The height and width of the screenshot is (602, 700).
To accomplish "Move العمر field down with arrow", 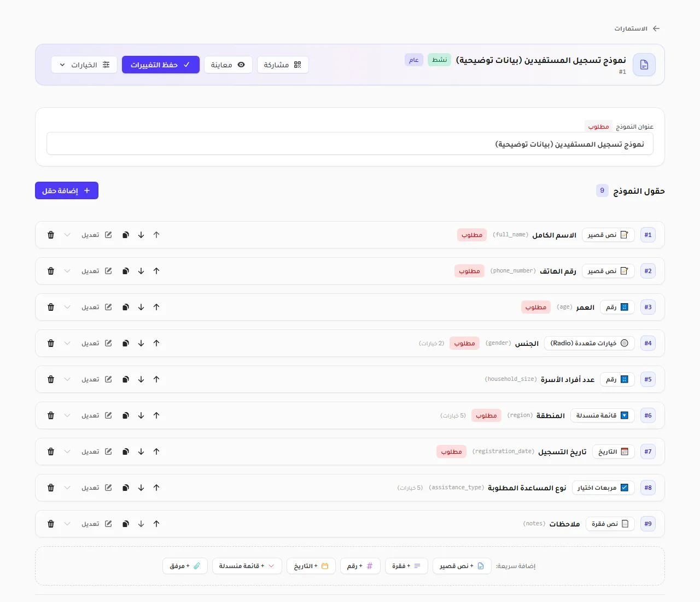I will pyautogui.click(x=141, y=307).
